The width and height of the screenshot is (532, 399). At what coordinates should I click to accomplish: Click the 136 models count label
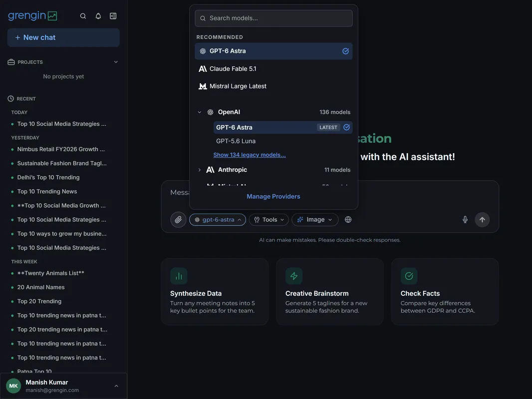coord(335,112)
